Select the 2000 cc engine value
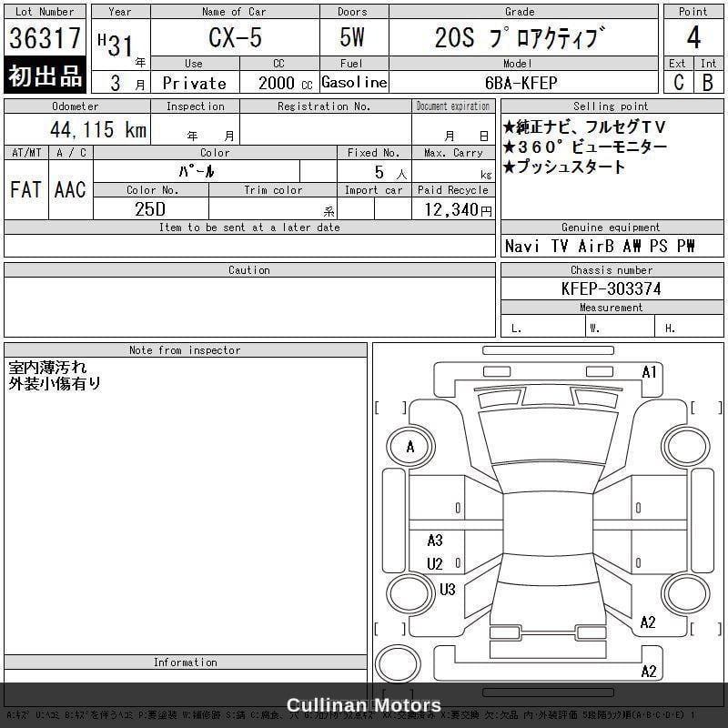Image resolution: width=728 pixels, height=728 pixels. tap(285, 83)
